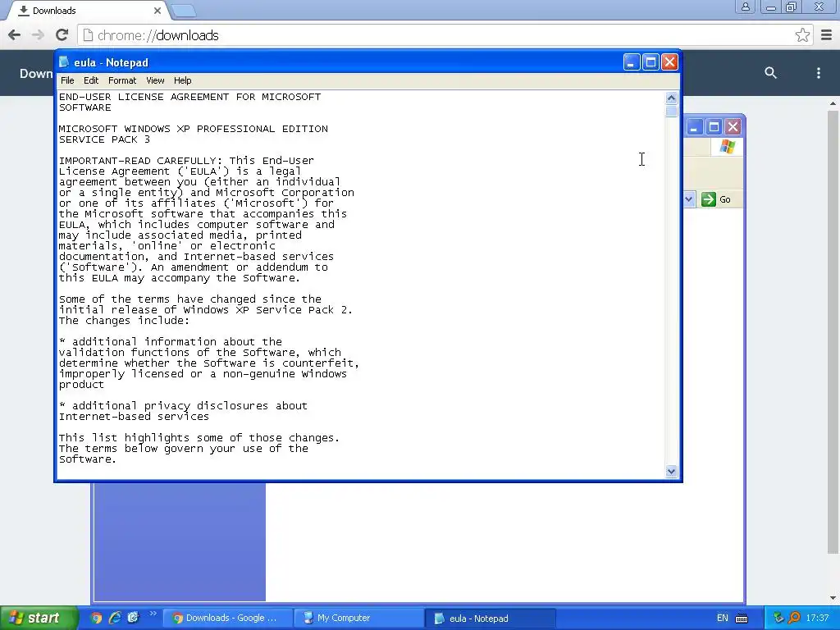Bookmark this page with the star icon

802,35
